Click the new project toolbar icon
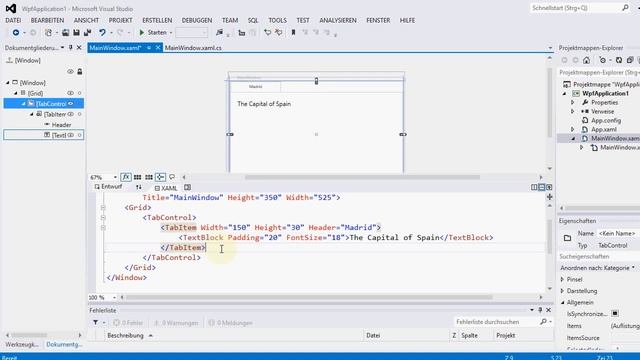This screenshot has width=640, height=360. [x=49, y=33]
